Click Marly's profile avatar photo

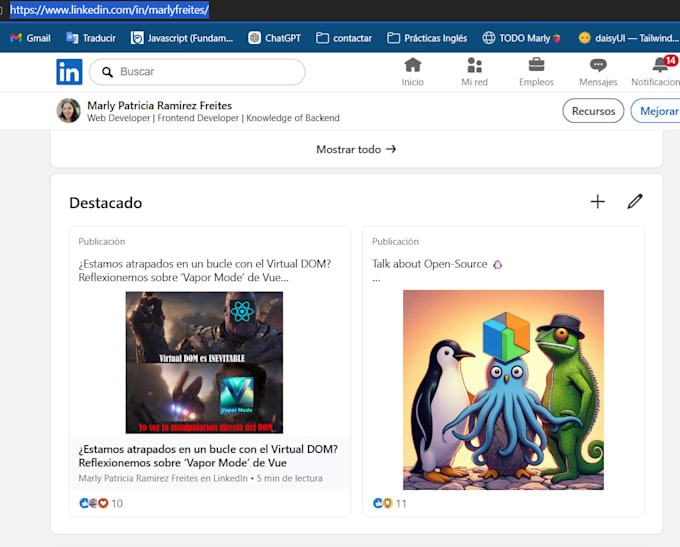[x=69, y=111]
